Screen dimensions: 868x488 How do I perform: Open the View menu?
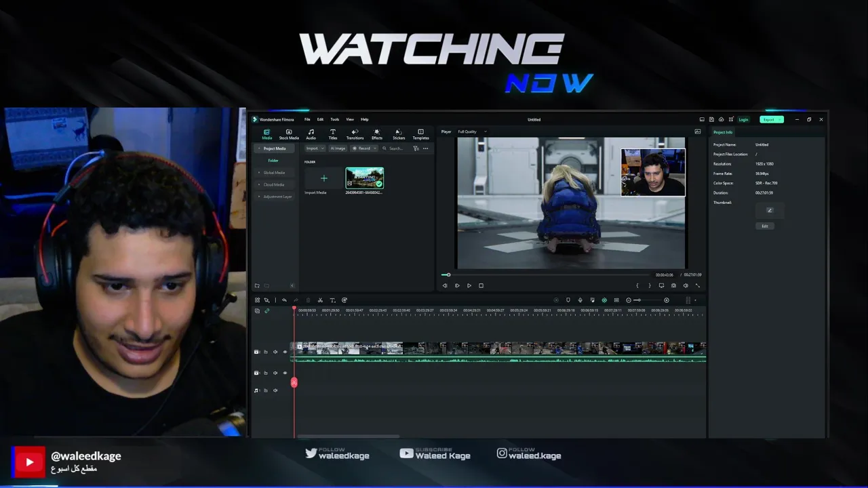pyautogui.click(x=350, y=119)
